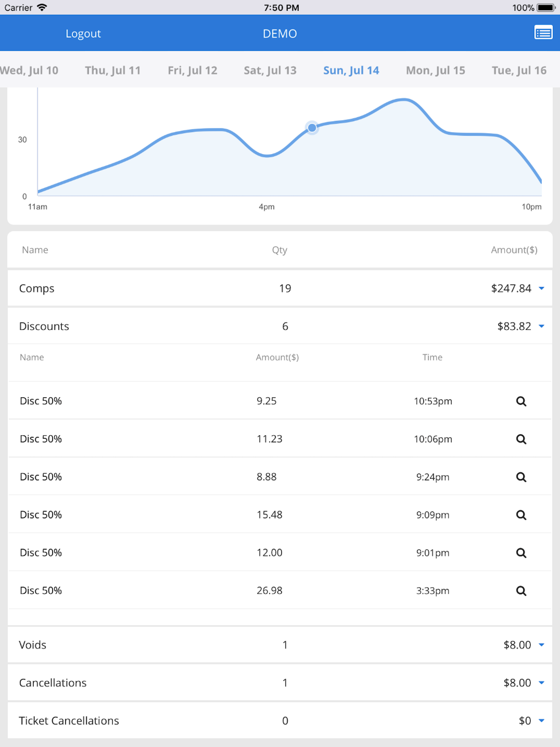Tap the Logout button

[83, 33]
